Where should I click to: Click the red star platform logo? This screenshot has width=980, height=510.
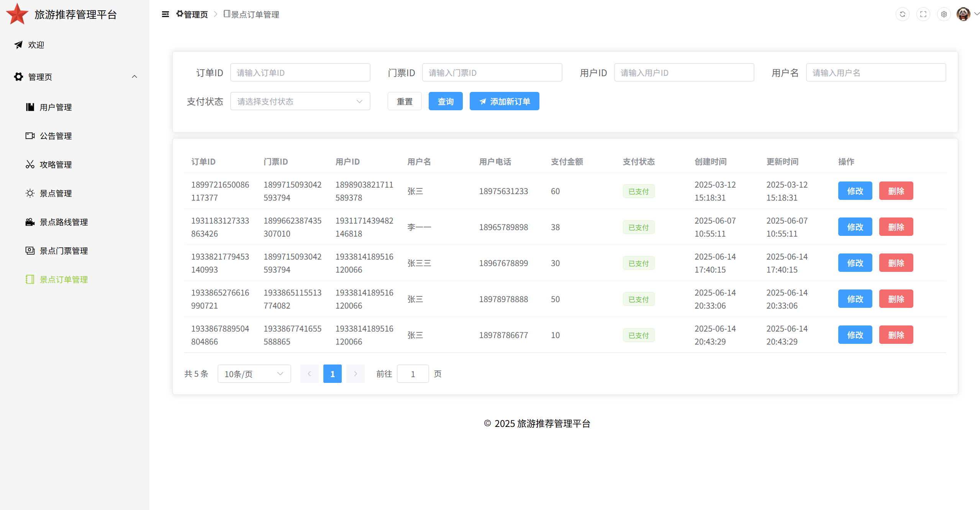click(17, 14)
